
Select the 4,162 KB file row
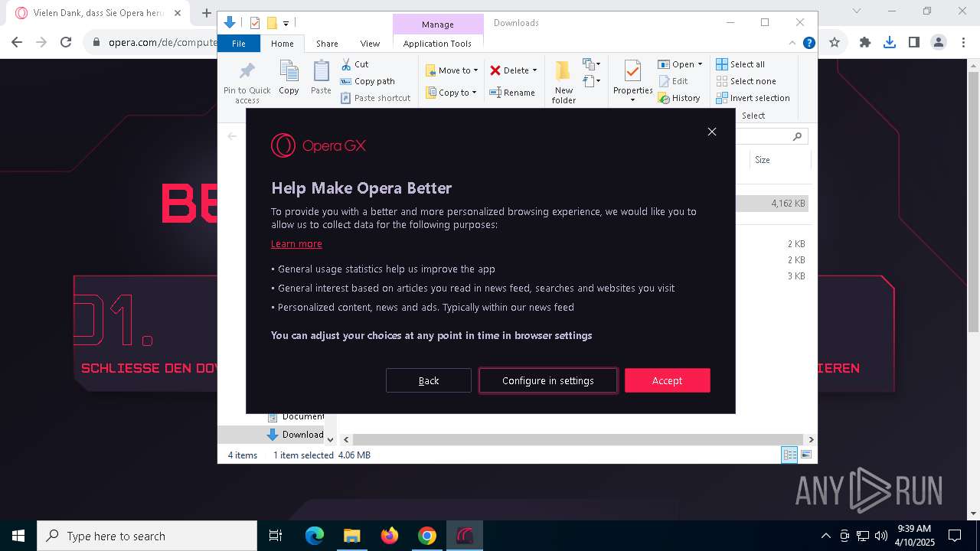coord(772,204)
